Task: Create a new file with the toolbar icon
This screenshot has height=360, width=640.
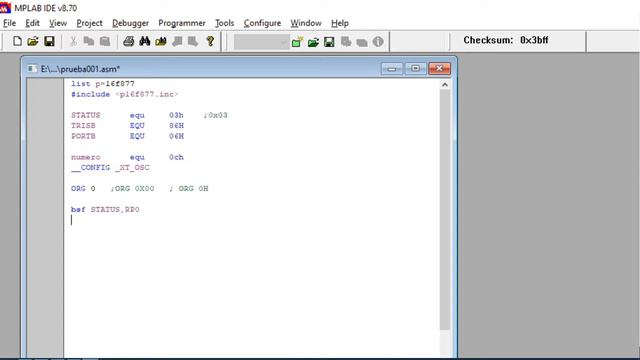Action: pos(17,41)
